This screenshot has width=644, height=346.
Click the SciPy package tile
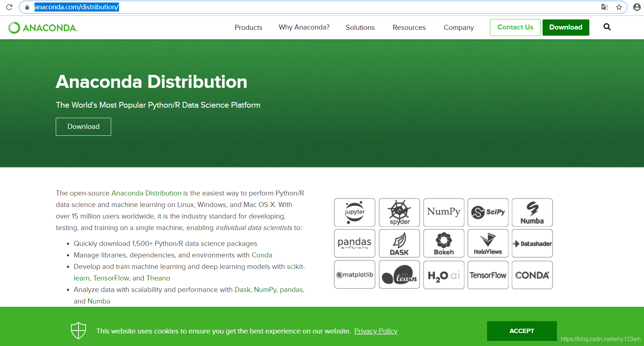click(488, 212)
